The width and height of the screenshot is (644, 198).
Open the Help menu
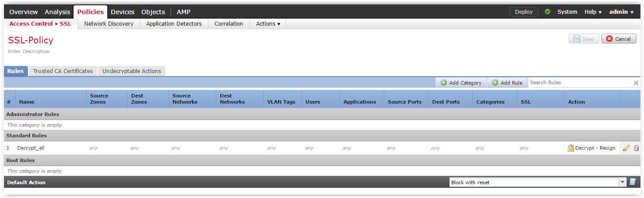(593, 12)
